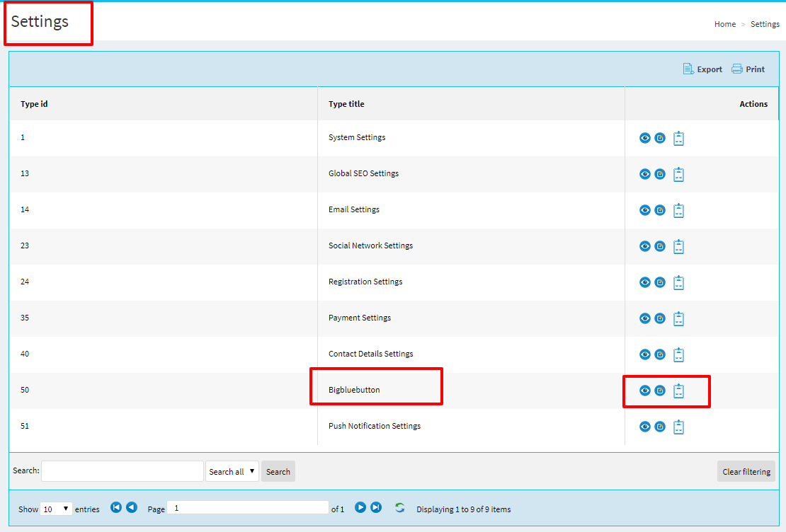This screenshot has width=786, height=532.
Task: Click the Print button
Action: pyautogui.click(x=748, y=69)
